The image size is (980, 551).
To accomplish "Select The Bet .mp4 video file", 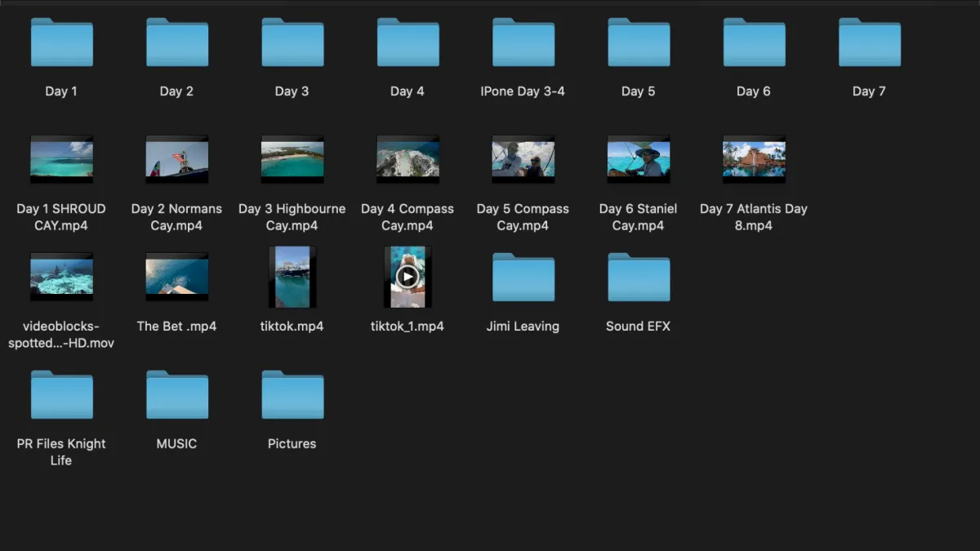I will coord(176,278).
